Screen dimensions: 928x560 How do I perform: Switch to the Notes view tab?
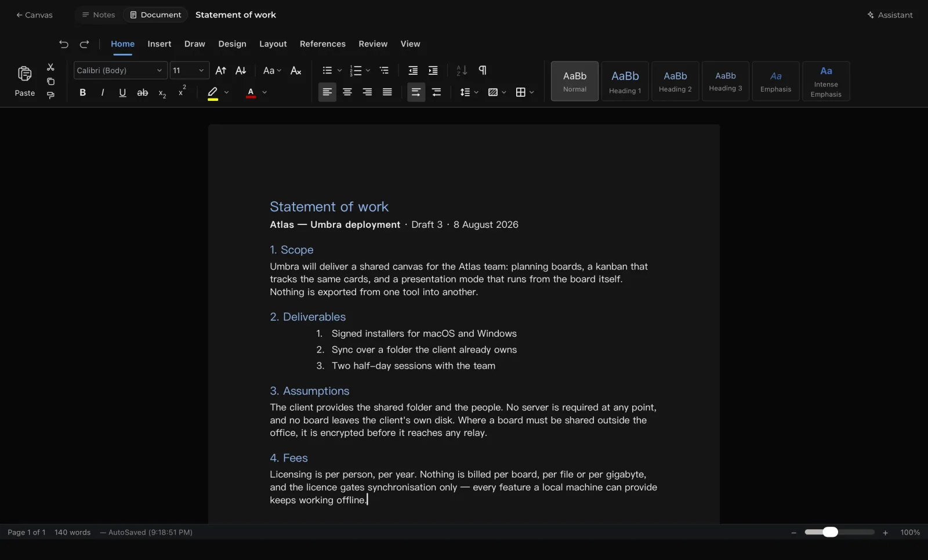click(x=99, y=15)
